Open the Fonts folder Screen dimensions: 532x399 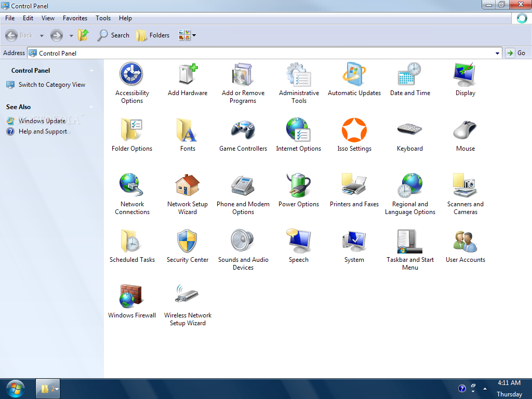[187, 135]
